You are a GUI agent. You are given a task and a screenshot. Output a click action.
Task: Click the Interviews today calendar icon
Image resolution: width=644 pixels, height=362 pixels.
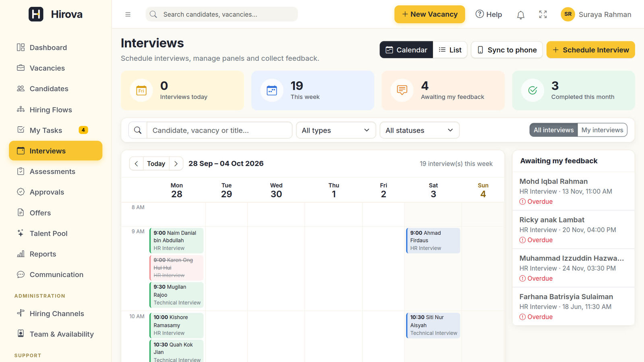coord(141,90)
